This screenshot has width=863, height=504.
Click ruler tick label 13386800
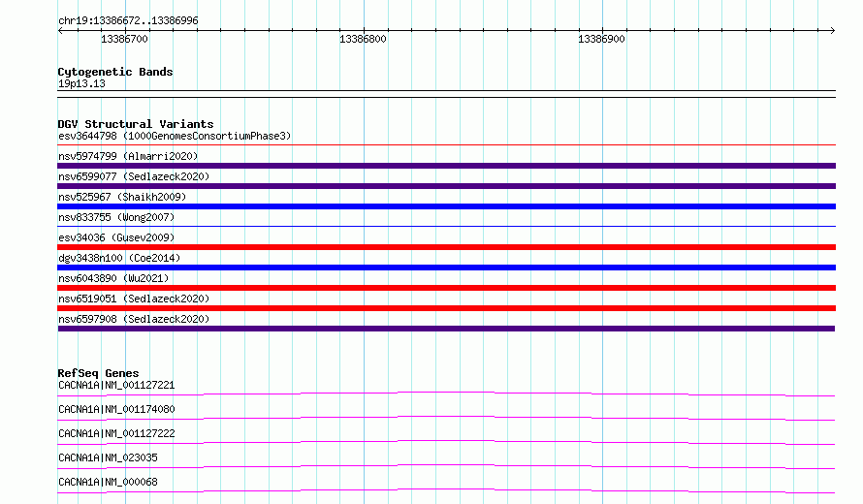[363, 39]
